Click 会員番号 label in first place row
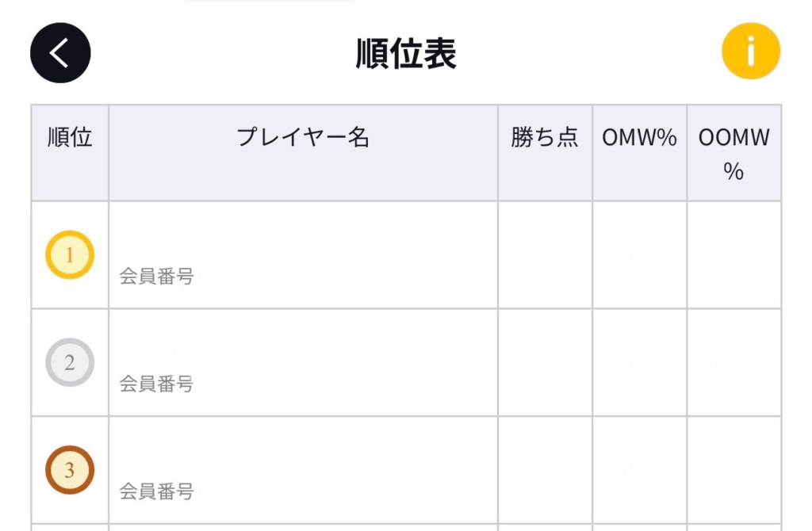The image size is (812, 531). coord(156,277)
